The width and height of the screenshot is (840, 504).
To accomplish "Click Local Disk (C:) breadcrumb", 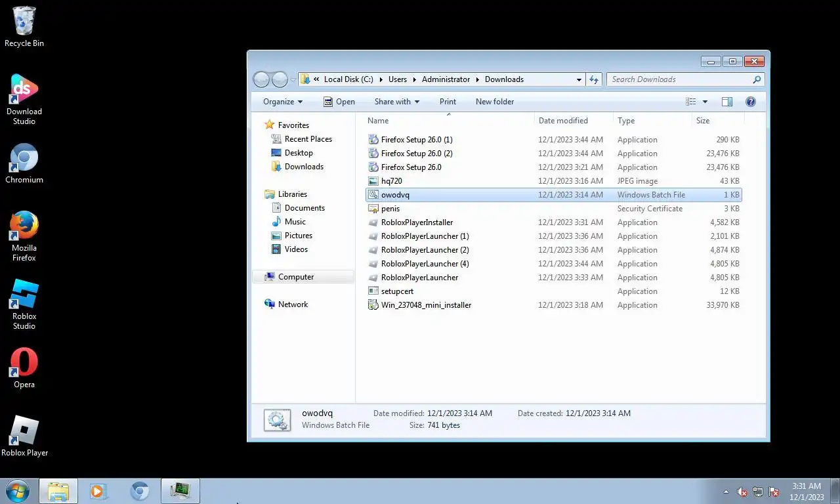I will [x=348, y=79].
